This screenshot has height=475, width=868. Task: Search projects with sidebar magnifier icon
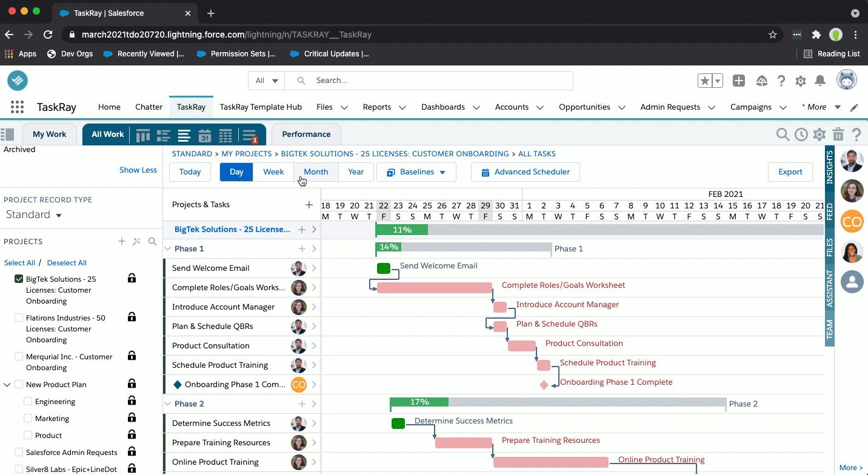coord(152,241)
